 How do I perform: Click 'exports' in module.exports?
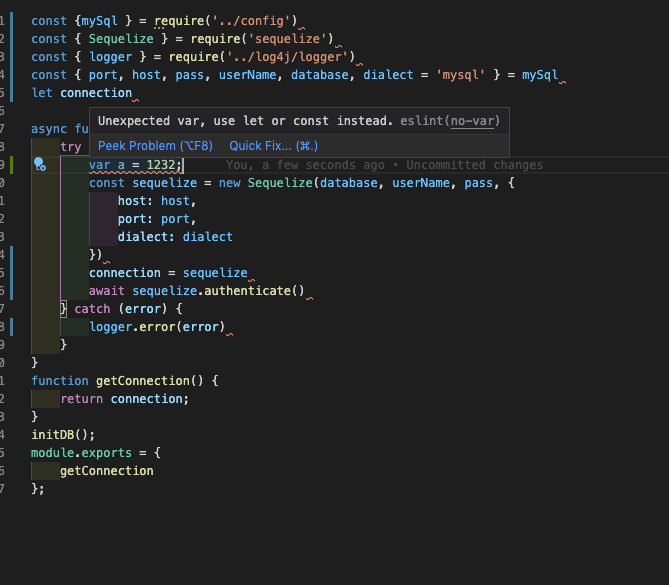tap(107, 453)
